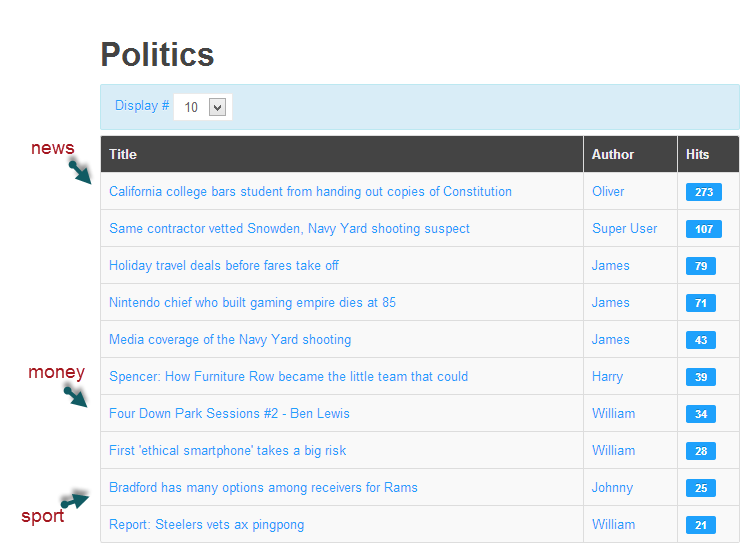The image size is (753, 553).
Task: Click the 107 hits badge
Action: click(703, 229)
